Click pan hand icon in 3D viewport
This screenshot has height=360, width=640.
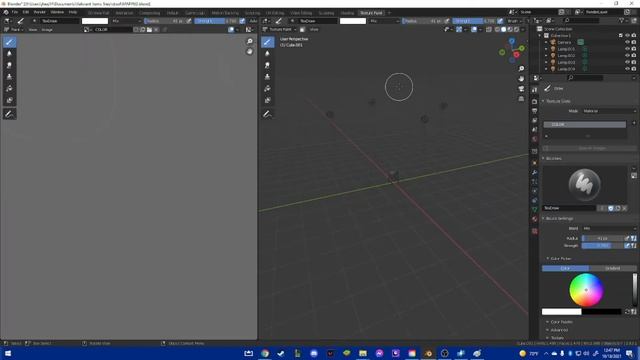pos(521,78)
